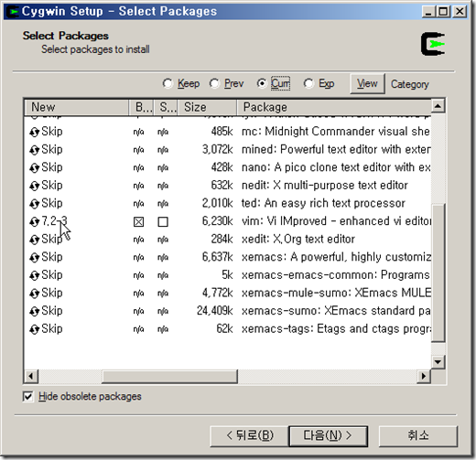This screenshot has height=460, width=476.
Task: Click the cycle icon for xemacs package
Action: coord(35,258)
